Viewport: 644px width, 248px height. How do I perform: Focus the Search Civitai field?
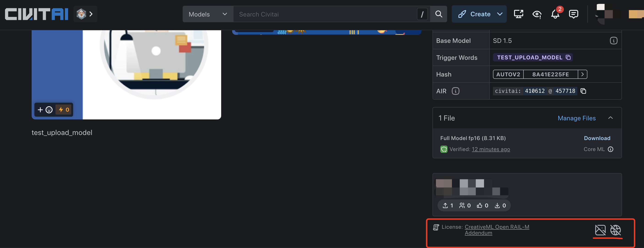point(325,14)
